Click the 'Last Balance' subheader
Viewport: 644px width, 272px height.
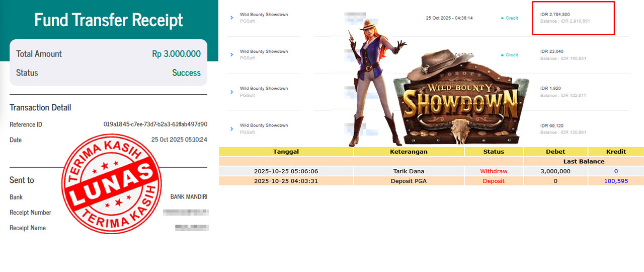(x=584, y=162)
